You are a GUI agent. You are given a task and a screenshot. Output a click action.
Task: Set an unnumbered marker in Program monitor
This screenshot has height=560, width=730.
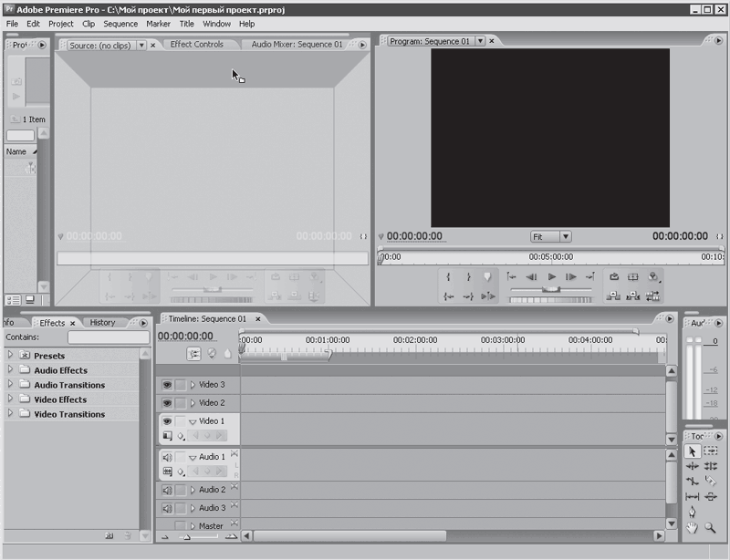tap(487, 277)
